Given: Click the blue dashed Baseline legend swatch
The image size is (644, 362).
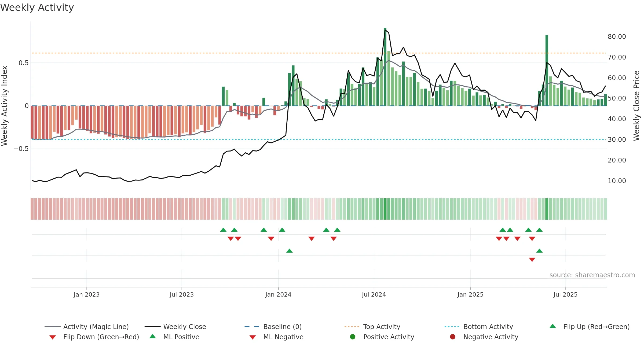Looking at the screenshot, I should click(x=252, y=327).
